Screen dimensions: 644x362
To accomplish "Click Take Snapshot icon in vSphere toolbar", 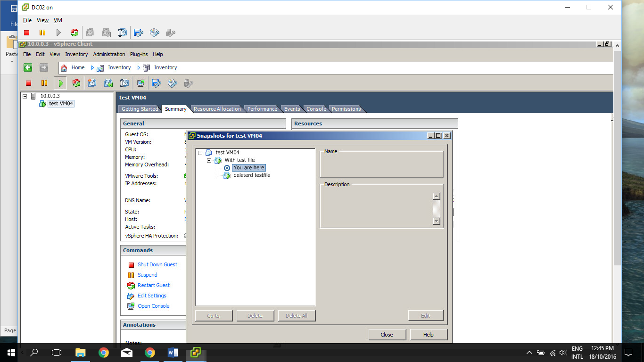I will point(92,83).
